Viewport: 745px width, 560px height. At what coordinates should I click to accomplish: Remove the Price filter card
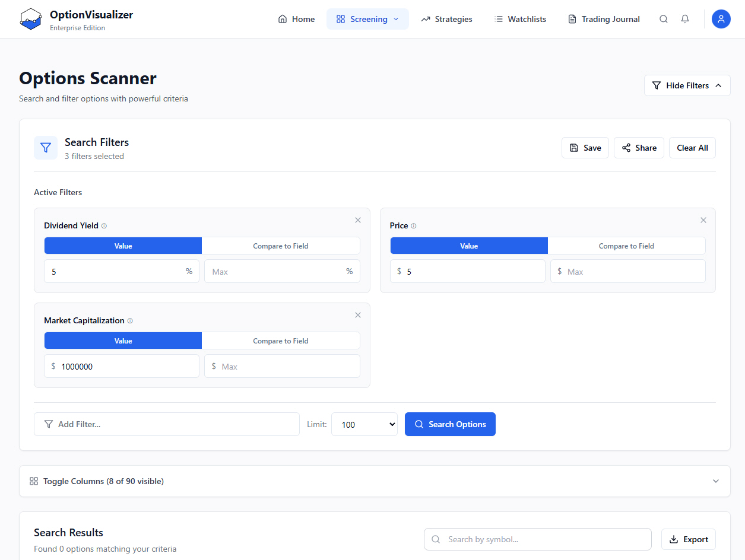(703, 220)
